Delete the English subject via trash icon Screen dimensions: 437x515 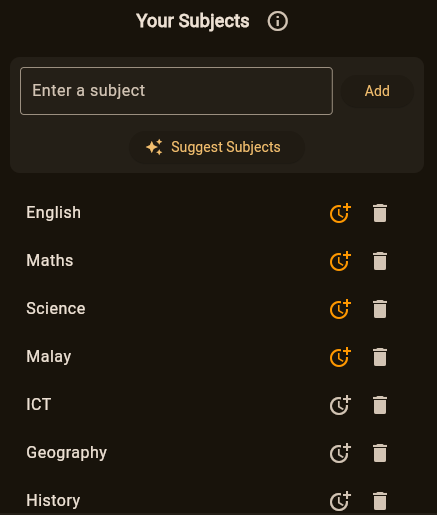tap(380, 213)
